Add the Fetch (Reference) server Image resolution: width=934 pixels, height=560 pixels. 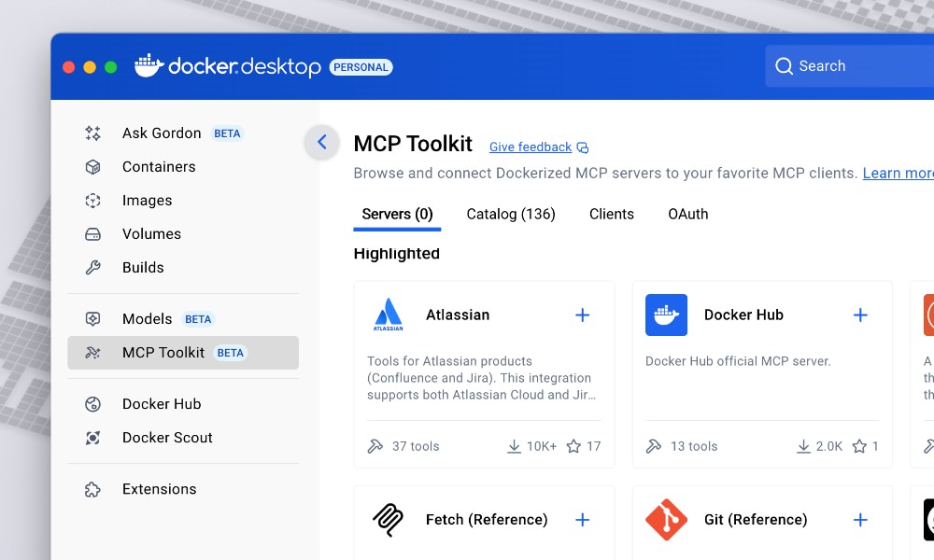582,520
